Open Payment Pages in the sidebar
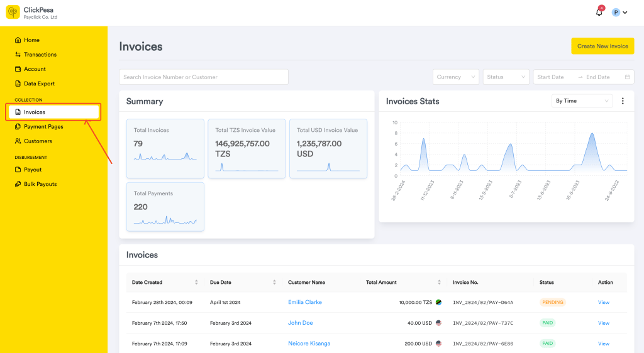The height and width of the screenshot is (353, 644). point(39,127)
